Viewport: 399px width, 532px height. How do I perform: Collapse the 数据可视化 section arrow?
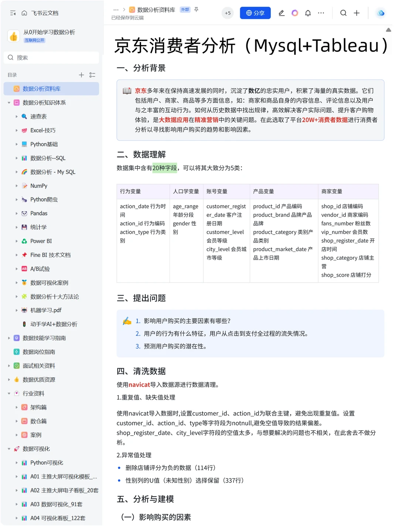click(9, 449)
